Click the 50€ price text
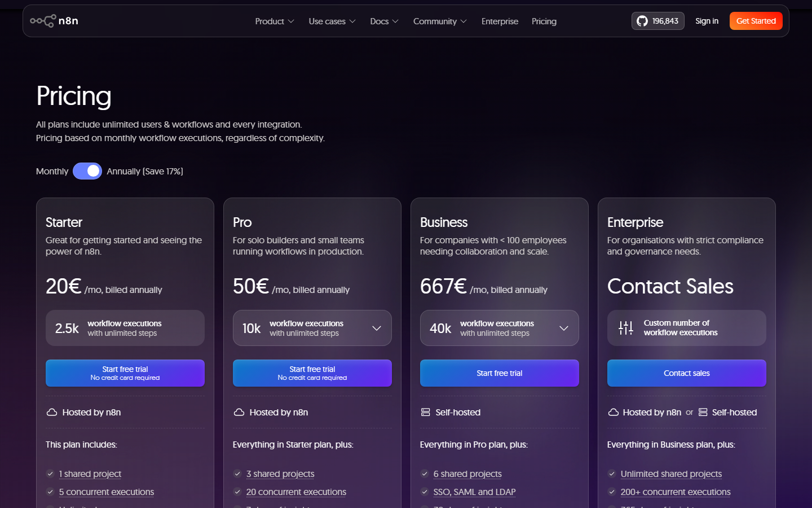 tap(251, 286)
